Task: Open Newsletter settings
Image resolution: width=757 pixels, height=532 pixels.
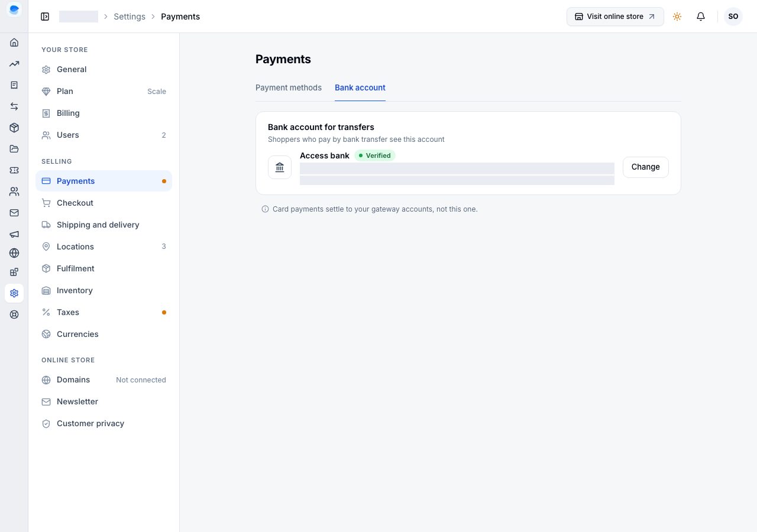Action: tap(104, 401)
